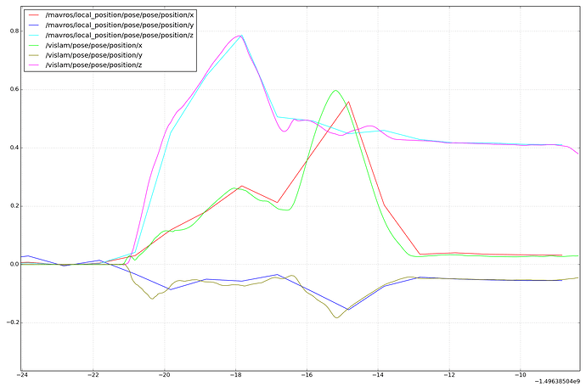The width and height of the screenshot is (586, 392).
Task: Click the blue line swatch for mavros position/y
Action: point(34,25)
